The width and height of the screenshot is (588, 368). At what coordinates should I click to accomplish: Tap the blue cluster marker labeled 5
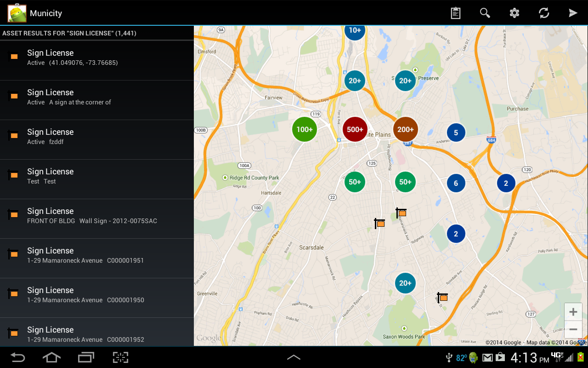click(456, 132)
